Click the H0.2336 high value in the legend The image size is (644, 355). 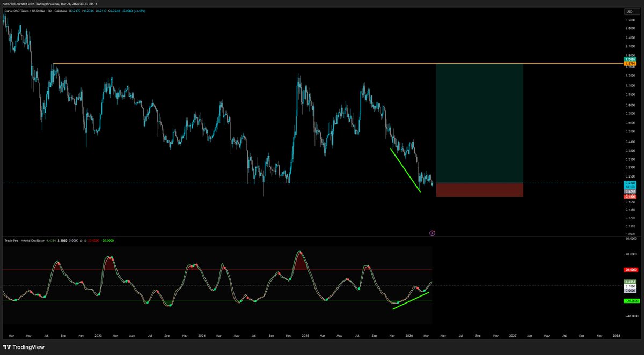(88, 11)
